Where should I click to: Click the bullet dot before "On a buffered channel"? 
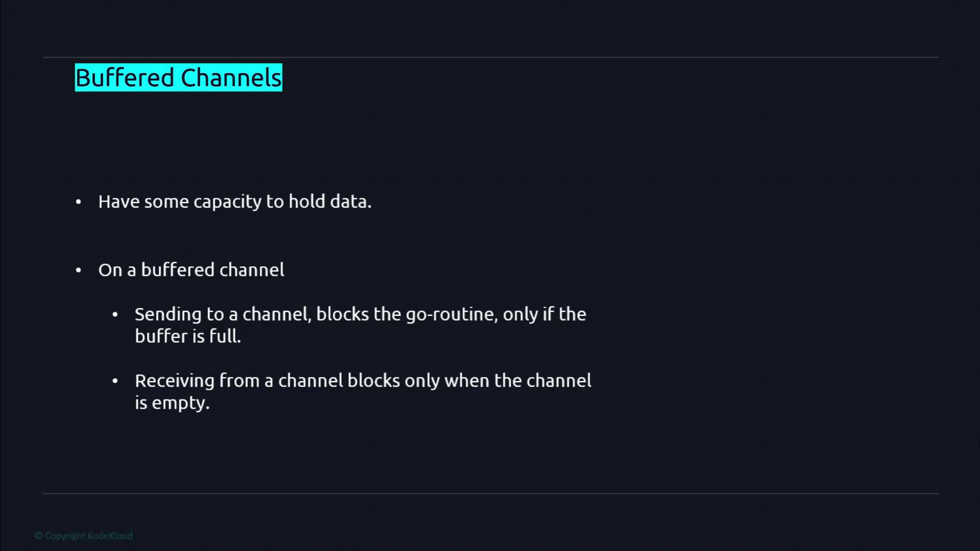tap(78, 270)
